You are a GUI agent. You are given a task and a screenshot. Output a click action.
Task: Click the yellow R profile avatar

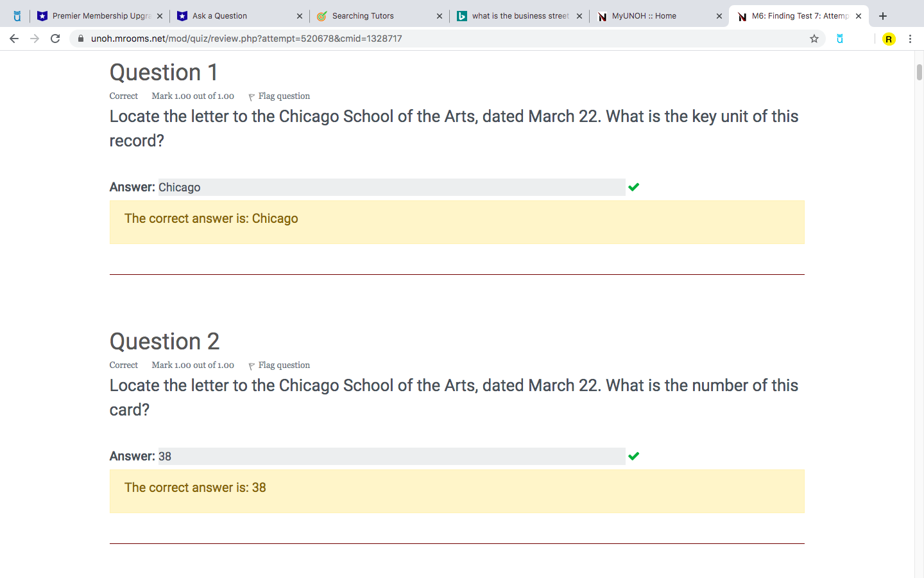coord(889,39)
